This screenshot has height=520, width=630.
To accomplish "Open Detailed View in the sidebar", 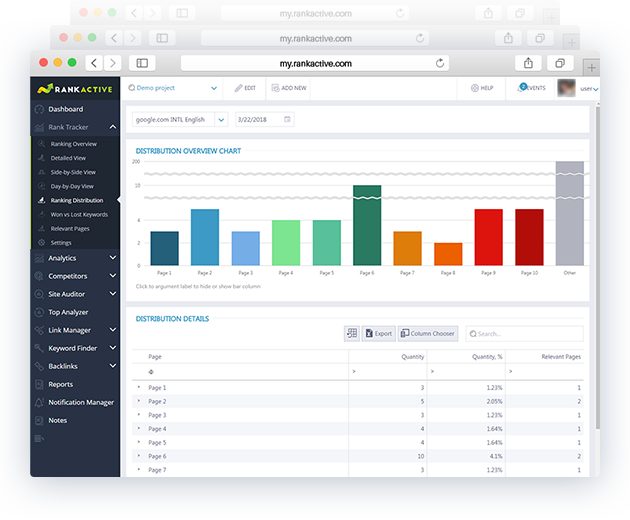I will (68, 158).
